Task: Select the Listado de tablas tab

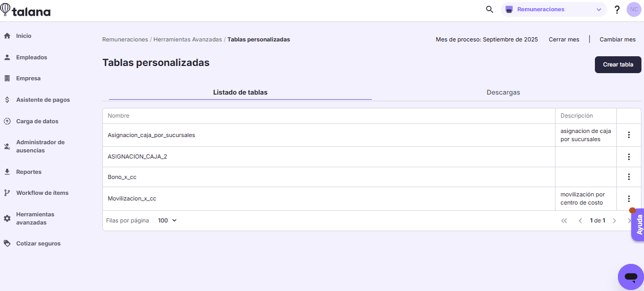Action: (240, 93)
